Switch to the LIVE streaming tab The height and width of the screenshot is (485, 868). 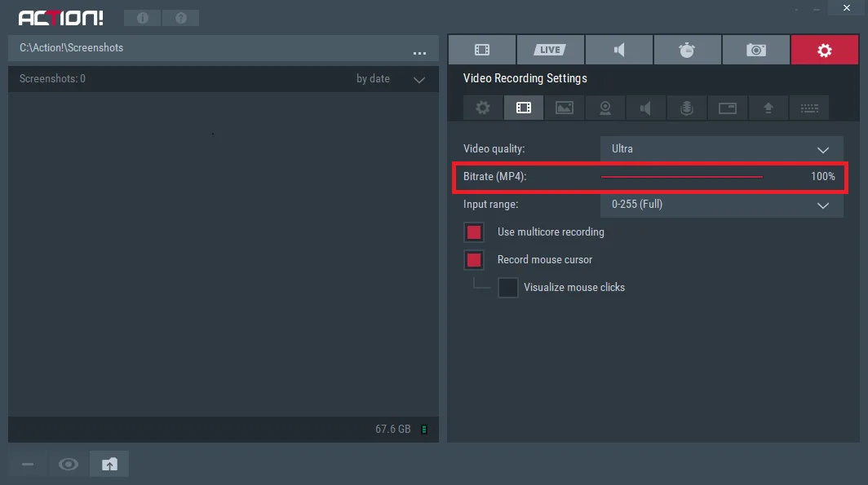[x=550, y=50]
